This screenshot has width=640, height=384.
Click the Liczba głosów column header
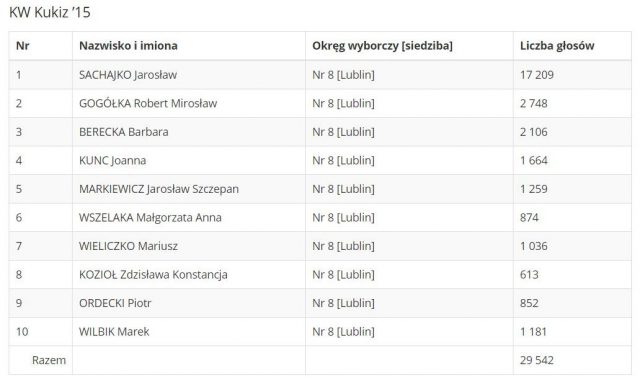[x=557, y=46]
